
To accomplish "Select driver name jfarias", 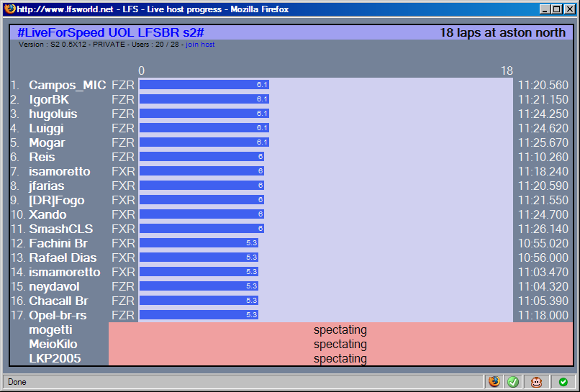I will pyautogui.click(x=47, y=186).
